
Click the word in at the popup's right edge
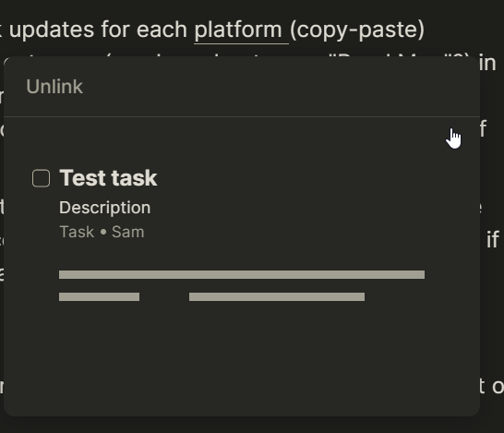487,64
